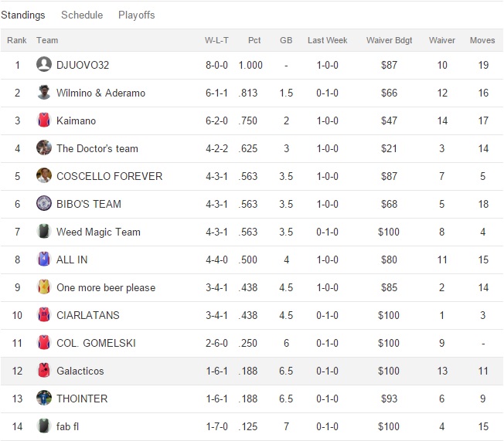
Task: Click Weed Magic Team jersey icon
Action: [x=44, y=232]
